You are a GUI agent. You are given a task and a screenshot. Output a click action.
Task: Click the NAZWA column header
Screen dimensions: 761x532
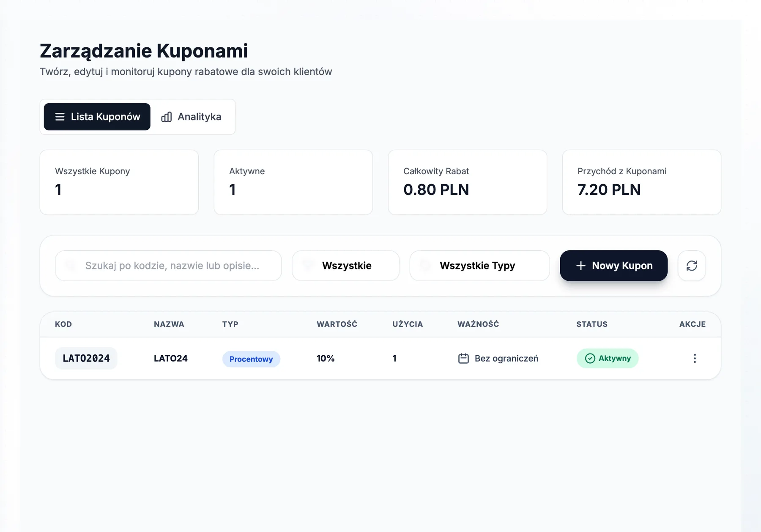(x=169, y=324)
